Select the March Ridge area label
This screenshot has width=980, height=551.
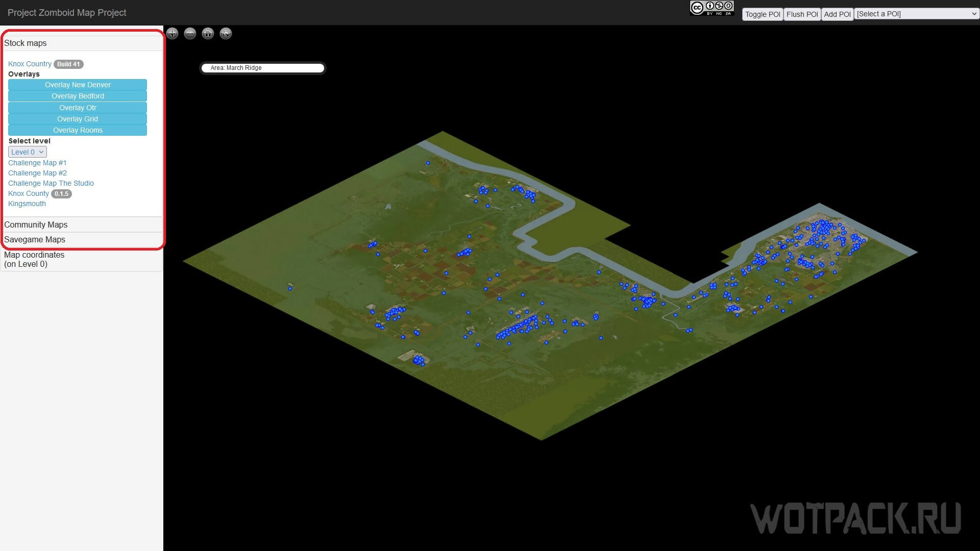[262, 67]
